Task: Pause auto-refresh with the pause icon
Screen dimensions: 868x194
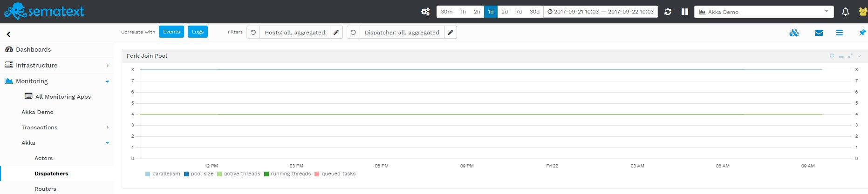Action: pos(684,12)
